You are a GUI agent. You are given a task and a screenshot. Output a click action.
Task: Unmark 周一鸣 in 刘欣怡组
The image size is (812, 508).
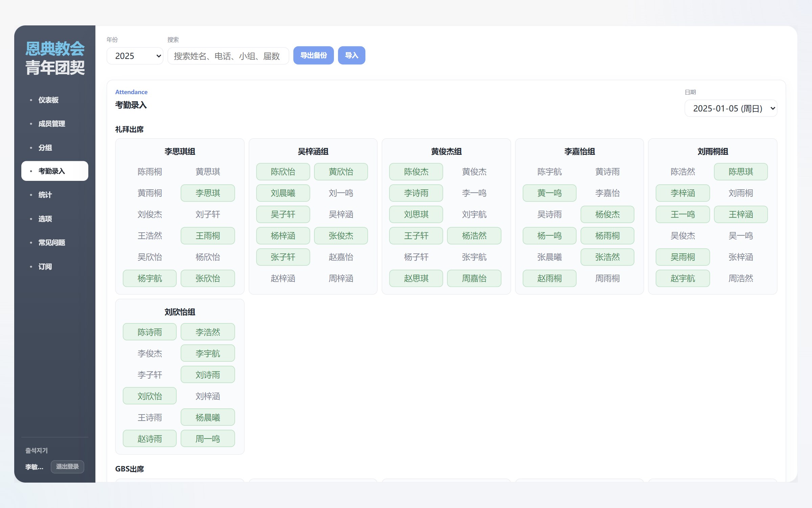point(208,439)
